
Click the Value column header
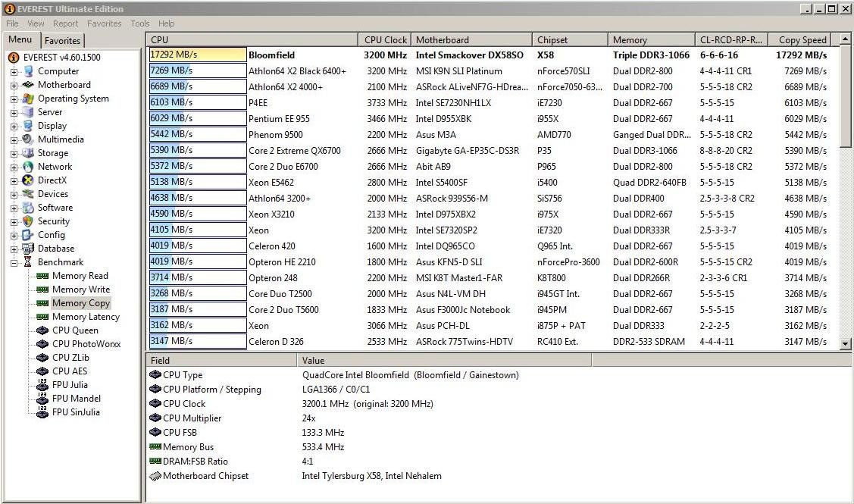coord(444,360)
